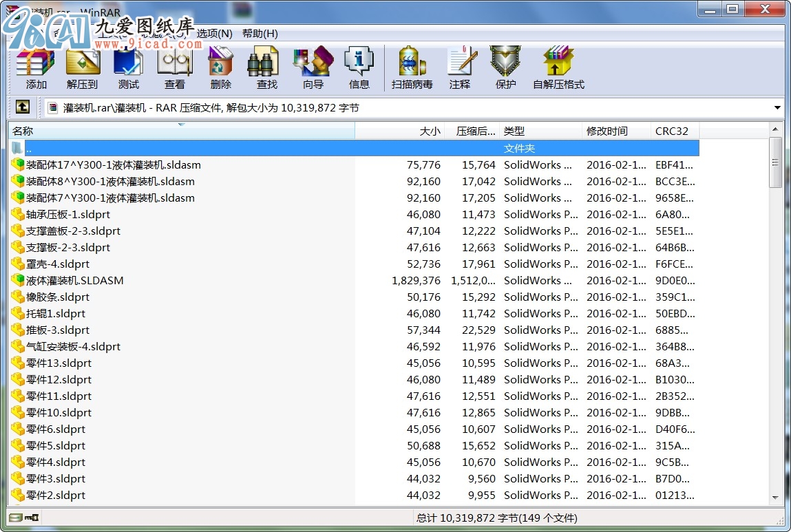Open the 帮助(H) menu

coord(260,34)
